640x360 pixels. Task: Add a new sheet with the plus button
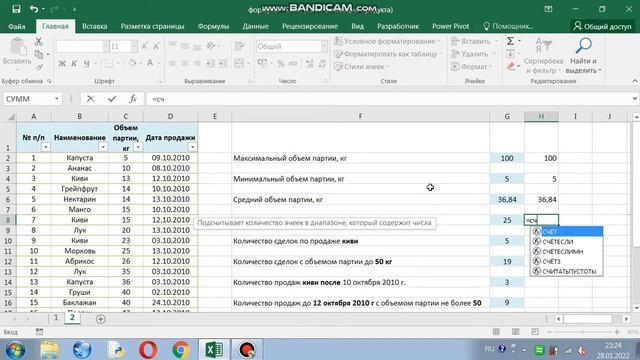pos(100,319)
